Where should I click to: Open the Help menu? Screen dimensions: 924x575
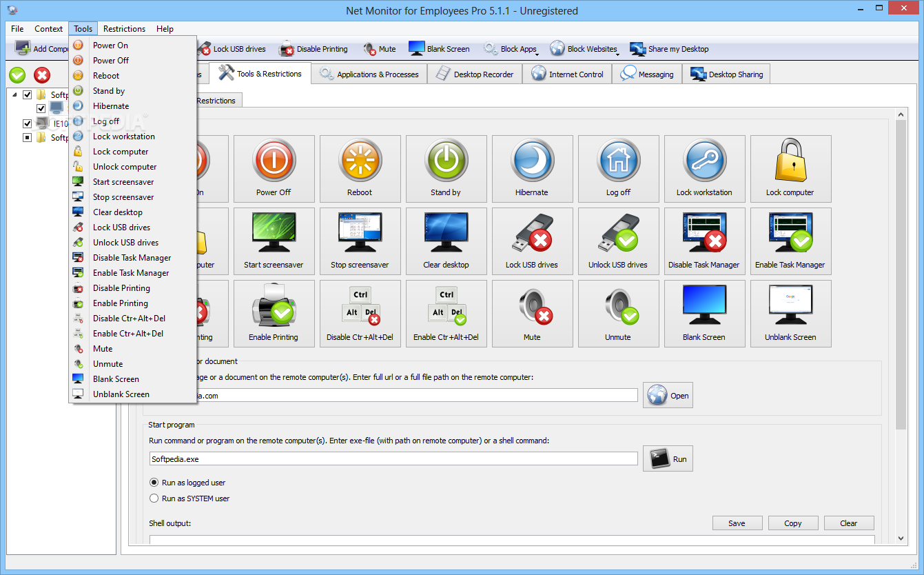pyautogui.click(x=165, y=29)
